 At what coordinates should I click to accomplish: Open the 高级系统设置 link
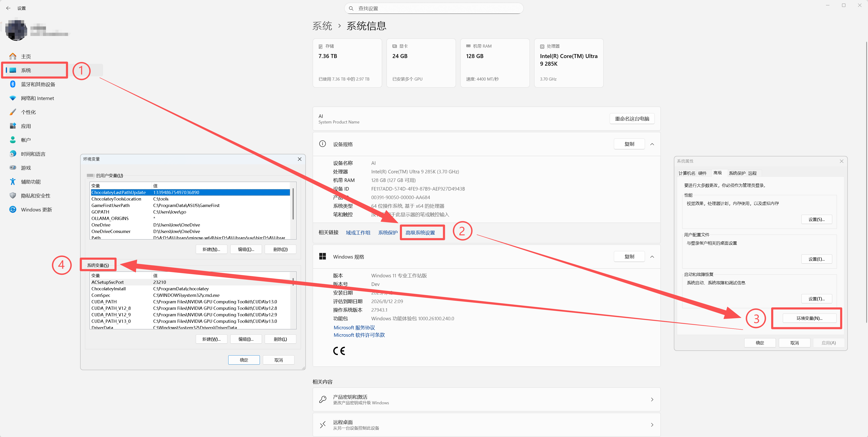[x=420, y=232]
